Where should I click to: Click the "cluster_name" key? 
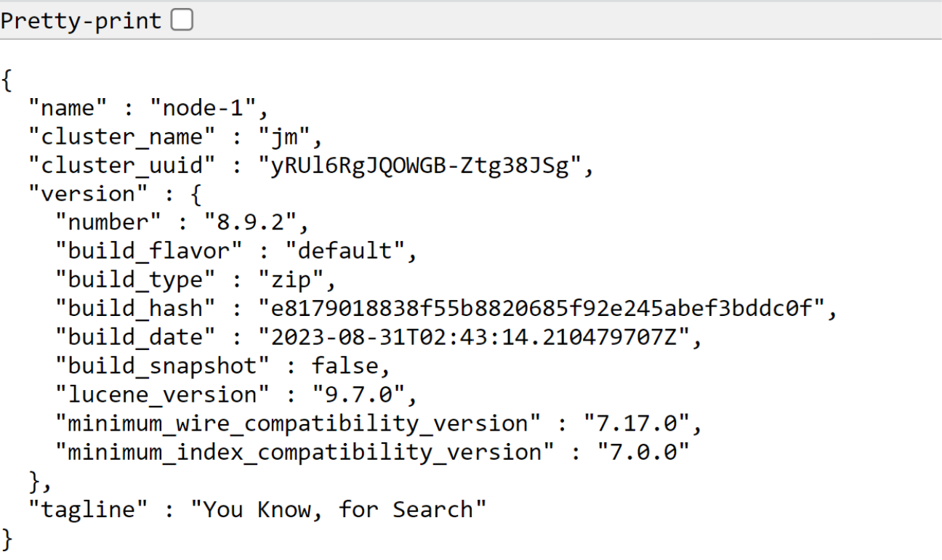(121, 137)
